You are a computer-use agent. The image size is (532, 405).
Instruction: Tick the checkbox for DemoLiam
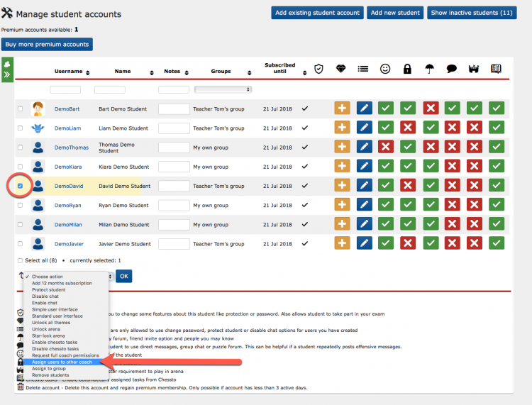point(21,128)
